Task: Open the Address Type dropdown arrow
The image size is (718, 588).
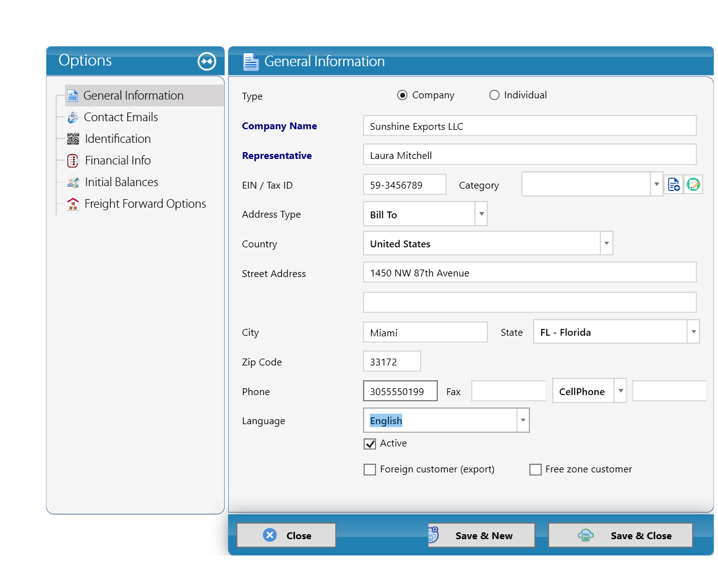Action: coord(481,214)
